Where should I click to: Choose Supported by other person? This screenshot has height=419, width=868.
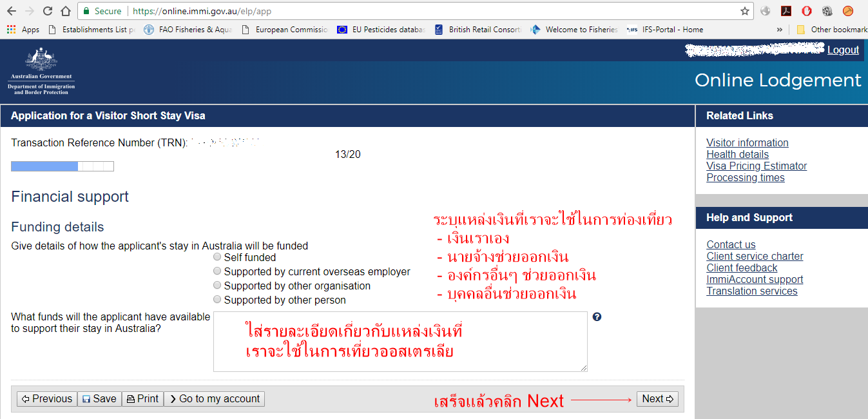pyautogui.click(x=217, y=300)
